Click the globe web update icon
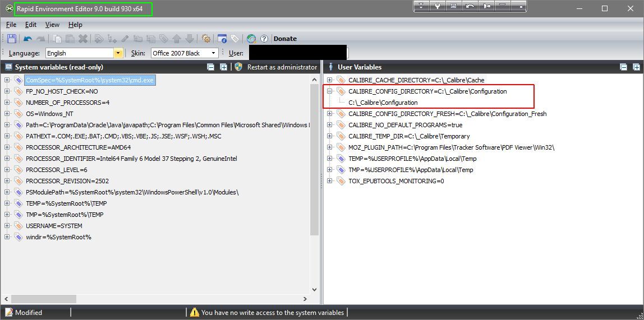Image resolution: width=644 pixels, height=320 pixels. pyautogui.click(x=251, y=39)
